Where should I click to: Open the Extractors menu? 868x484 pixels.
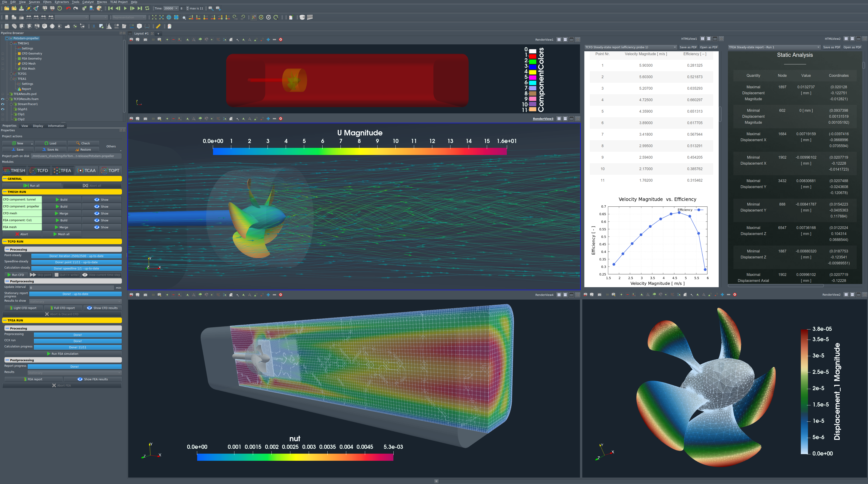pos(62,2)
